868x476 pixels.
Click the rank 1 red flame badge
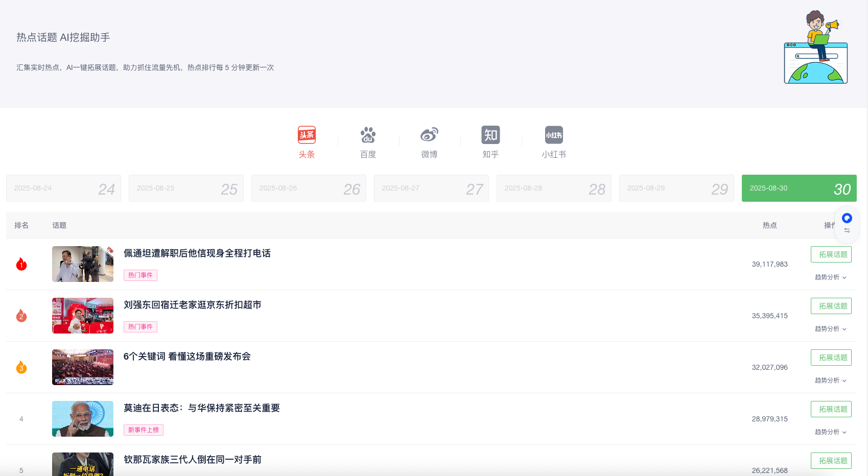coord(21,264)
